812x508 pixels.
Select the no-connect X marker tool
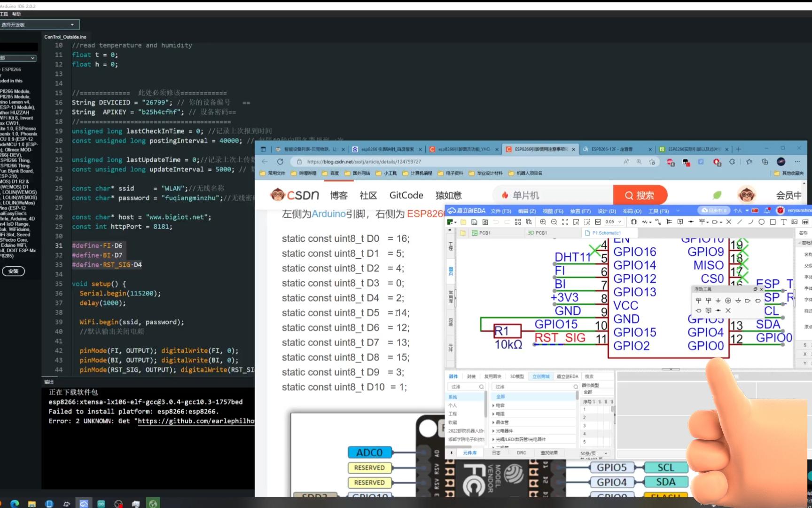729,222
